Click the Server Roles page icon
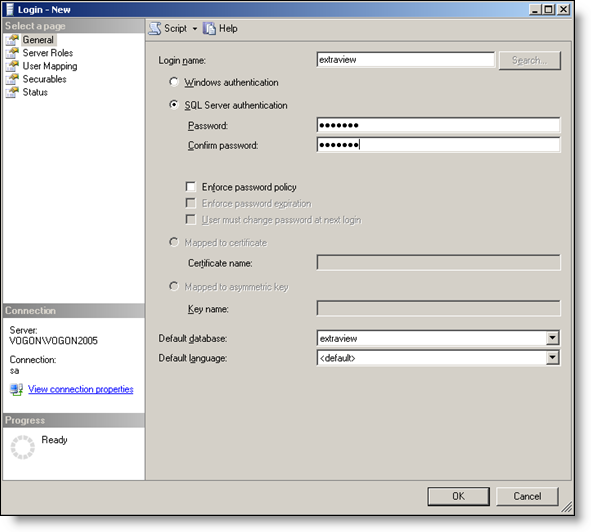The height and width of the screenshot is (532, 591). (12, 53)
